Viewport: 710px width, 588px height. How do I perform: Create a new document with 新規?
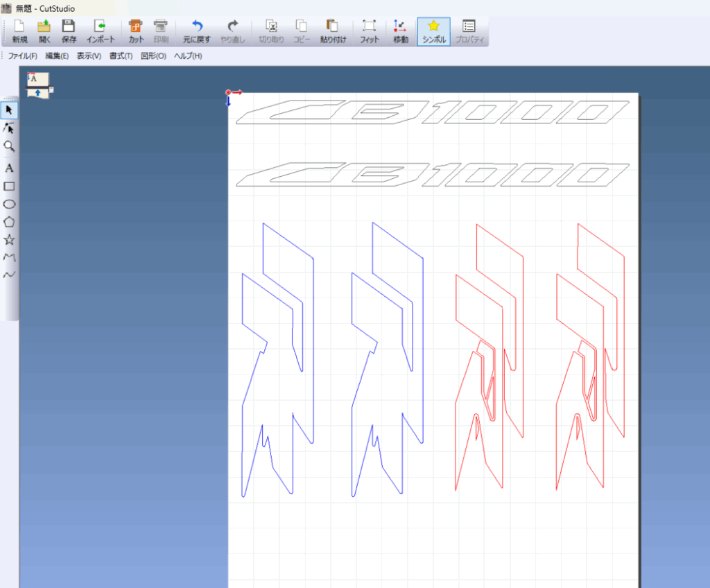[19, 32]
